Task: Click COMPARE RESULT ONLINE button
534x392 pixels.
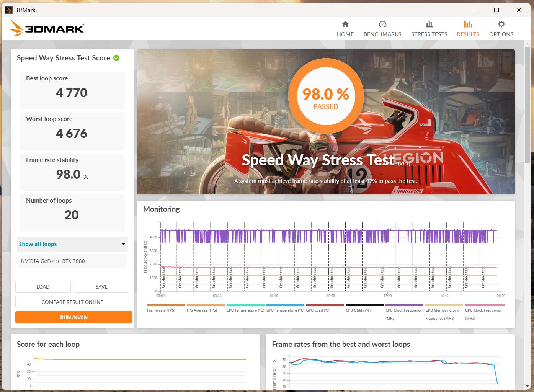Action: pos(72,302)
